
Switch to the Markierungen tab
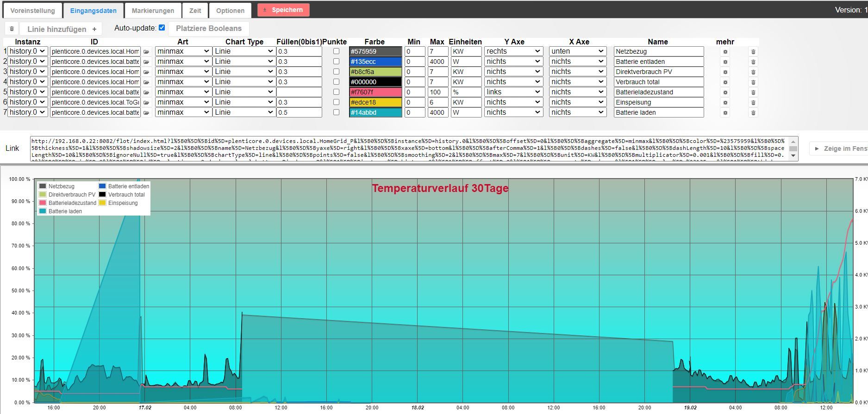(x=153, y=11)
